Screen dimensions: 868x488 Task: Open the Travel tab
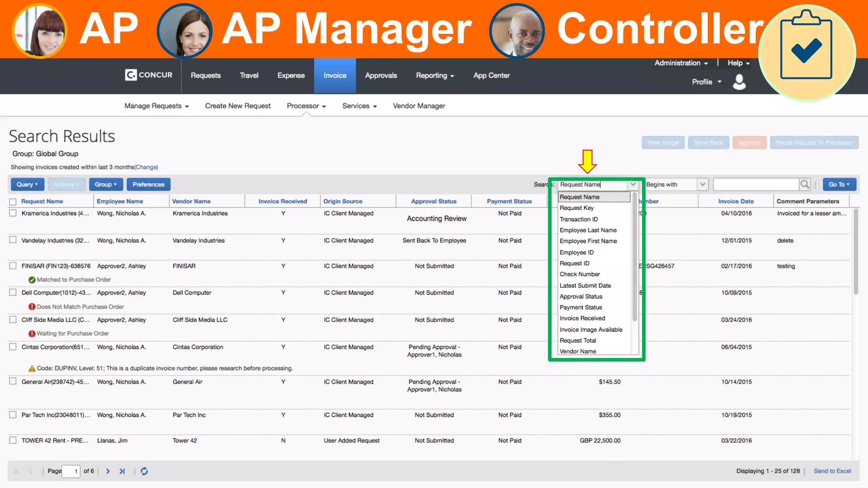point(249,75)
